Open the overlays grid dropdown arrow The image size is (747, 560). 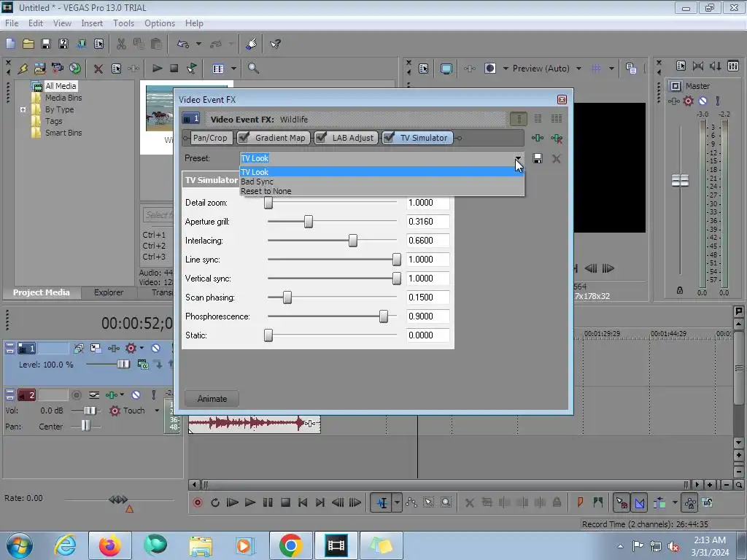point(611,69)
